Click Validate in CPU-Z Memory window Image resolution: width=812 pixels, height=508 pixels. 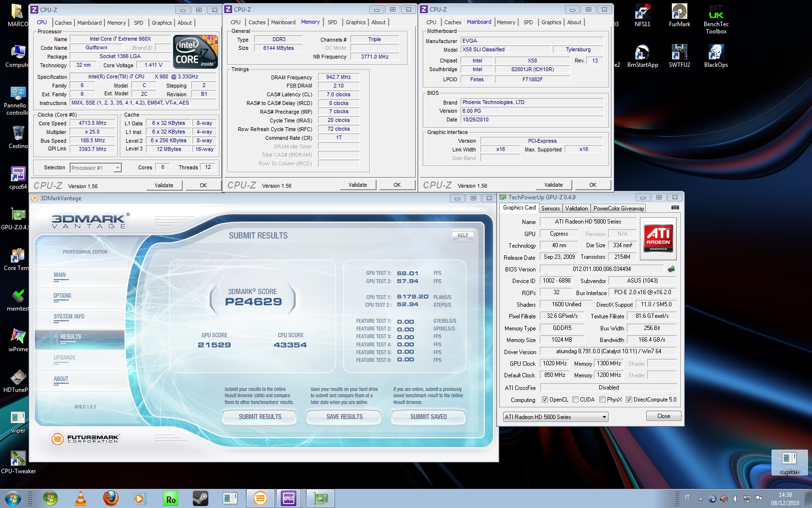pos(358,185)
